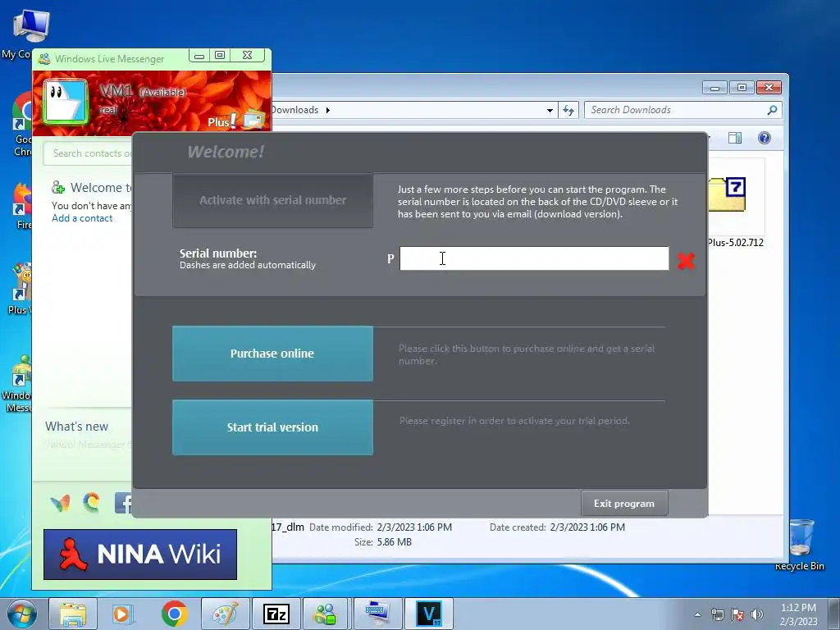840x630 pixels.
Task: Click the red X serial validation icon
Action: tap(686, 261)
